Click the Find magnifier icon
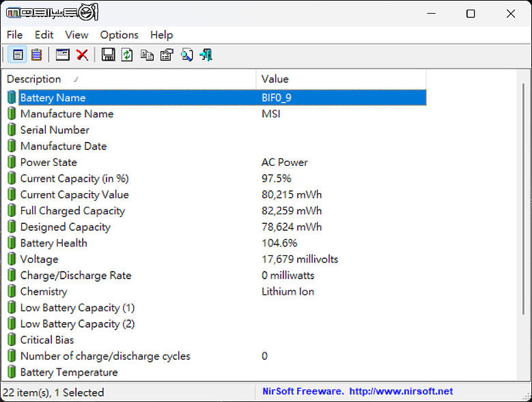 tap(186, 55)
